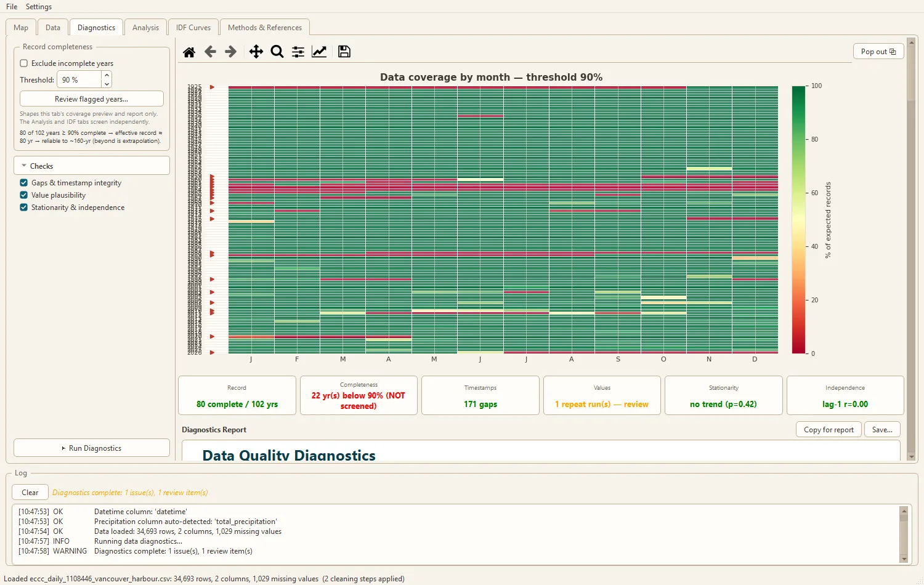Click Values repeat run review card

(x=602, y=395)
